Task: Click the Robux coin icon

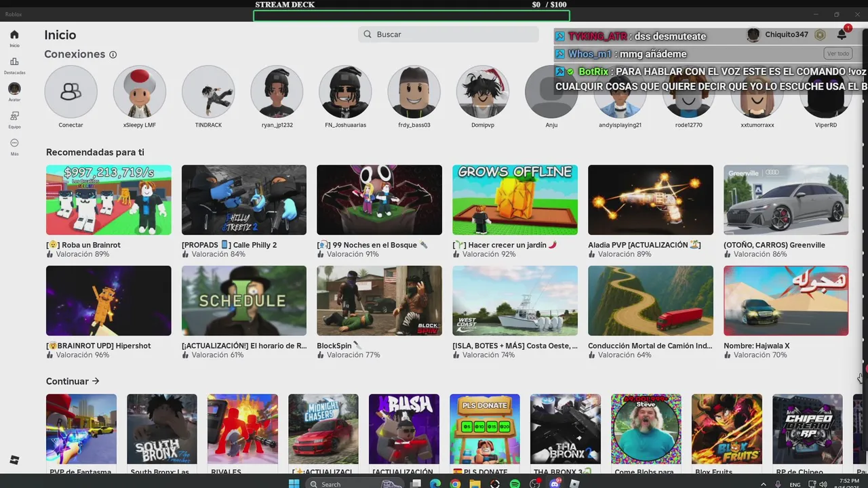Action: pyautogui.click(x=820, y=35)
